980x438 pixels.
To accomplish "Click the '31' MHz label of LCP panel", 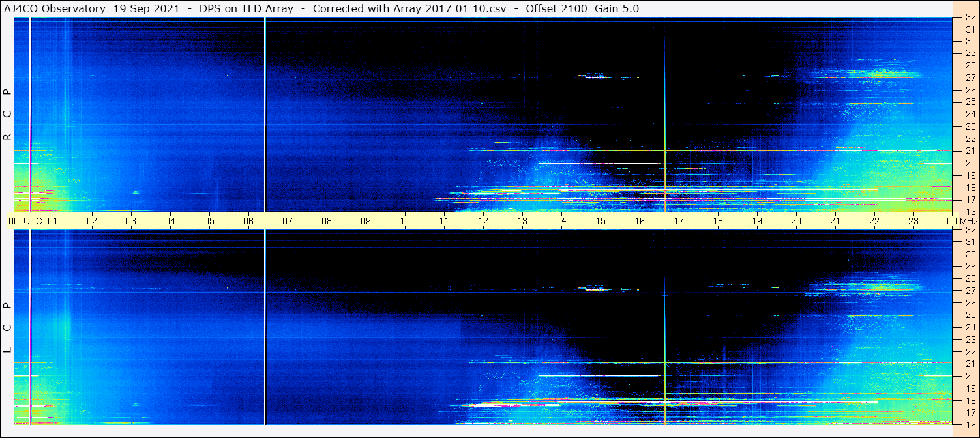I will coord(970,242).
